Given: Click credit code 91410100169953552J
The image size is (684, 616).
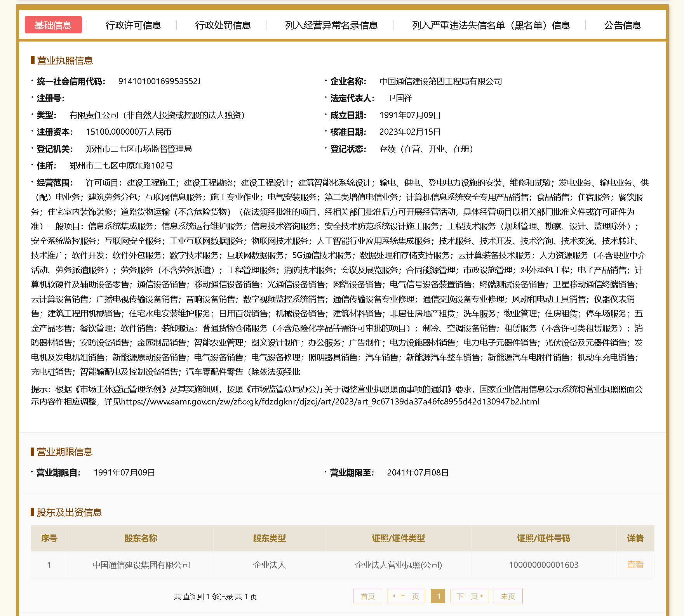Looking at the screenshot, I should click(x=159, y=82).
